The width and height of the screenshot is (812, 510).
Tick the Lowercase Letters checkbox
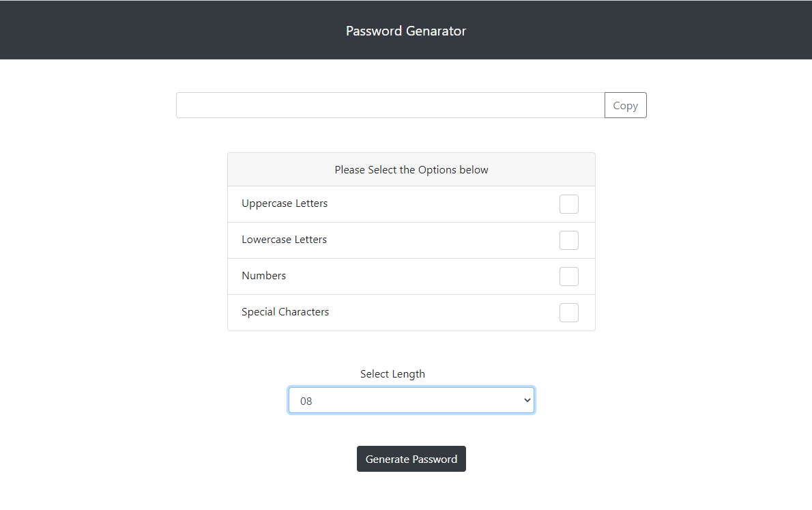coord(568,240)
